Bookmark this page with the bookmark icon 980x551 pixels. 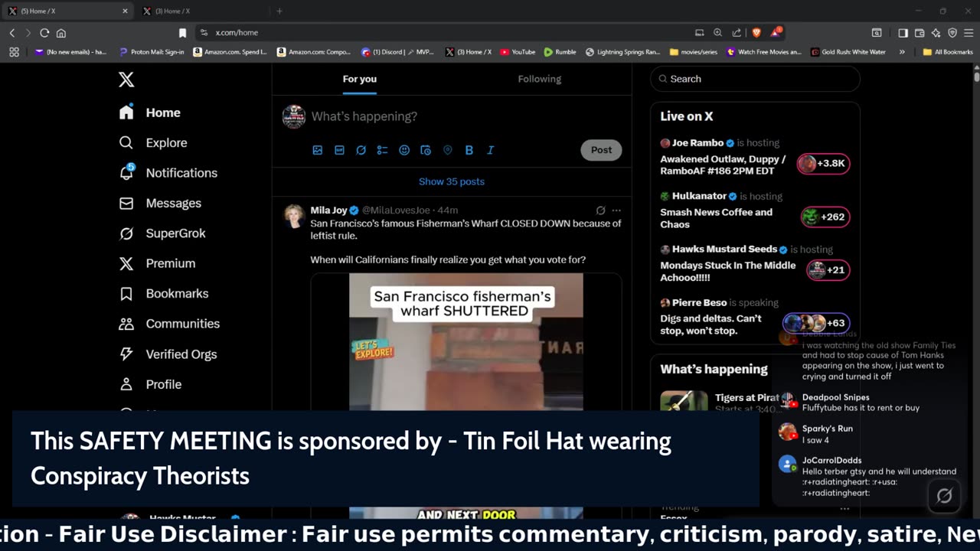tap(182, 33)
